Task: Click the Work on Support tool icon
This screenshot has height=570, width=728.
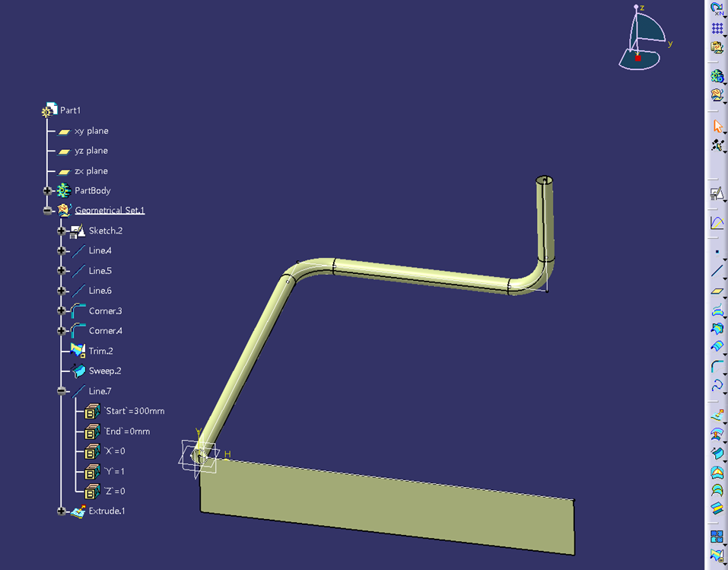Action: (x=717, y=47)
